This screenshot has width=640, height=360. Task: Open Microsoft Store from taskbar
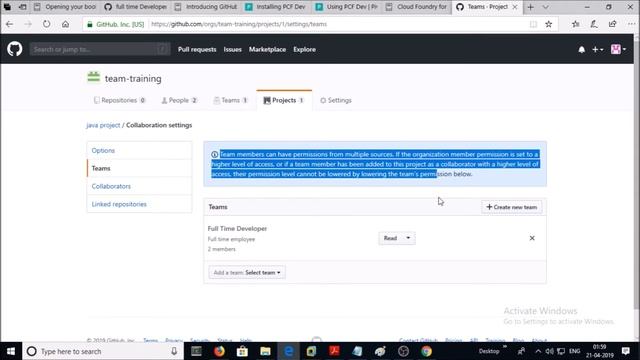point(242,351)
